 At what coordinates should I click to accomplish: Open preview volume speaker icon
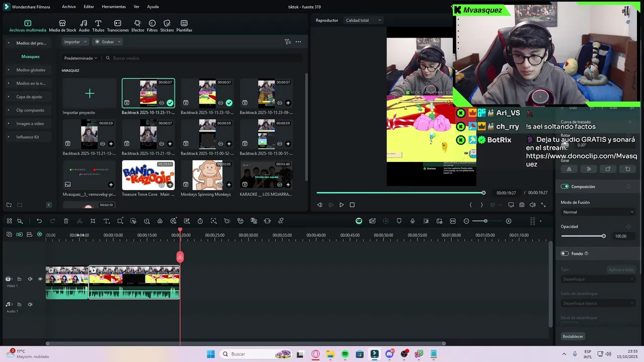point(532,205)
